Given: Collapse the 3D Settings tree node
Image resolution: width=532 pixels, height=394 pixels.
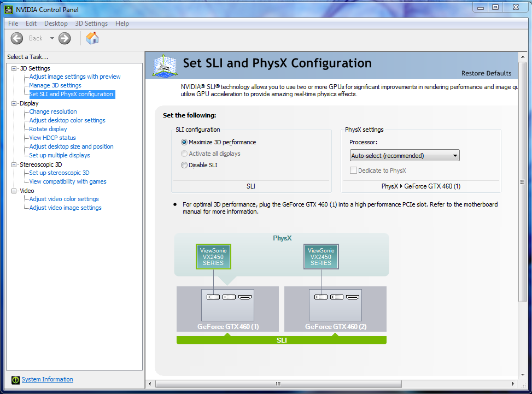Looking at the screenshot, I should [14, 68].
